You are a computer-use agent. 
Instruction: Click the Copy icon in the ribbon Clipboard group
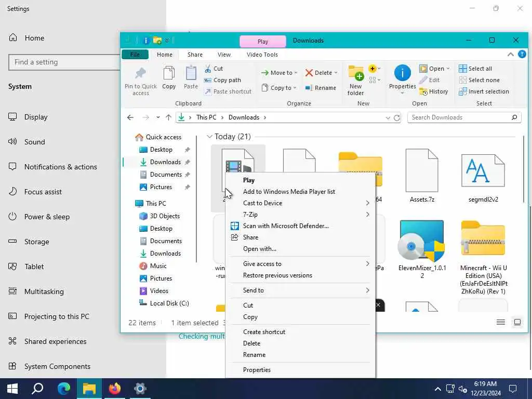[x=169, y=73]
